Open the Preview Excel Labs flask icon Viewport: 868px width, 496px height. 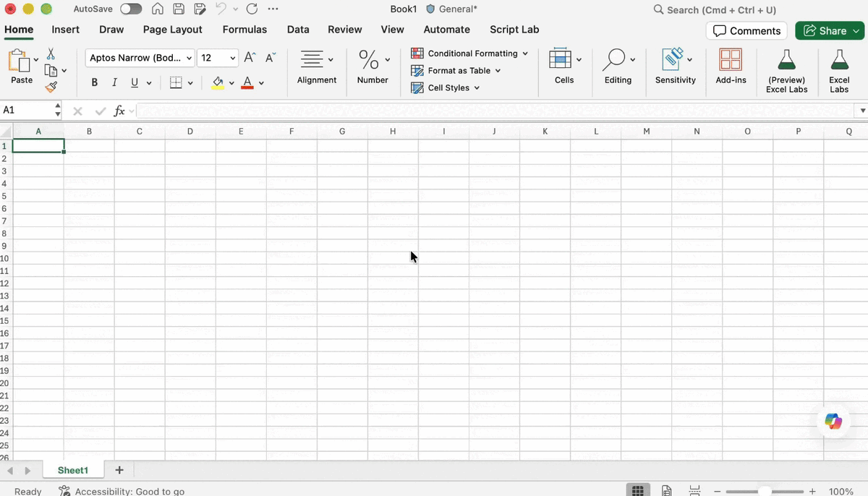(x=786, y=59)
